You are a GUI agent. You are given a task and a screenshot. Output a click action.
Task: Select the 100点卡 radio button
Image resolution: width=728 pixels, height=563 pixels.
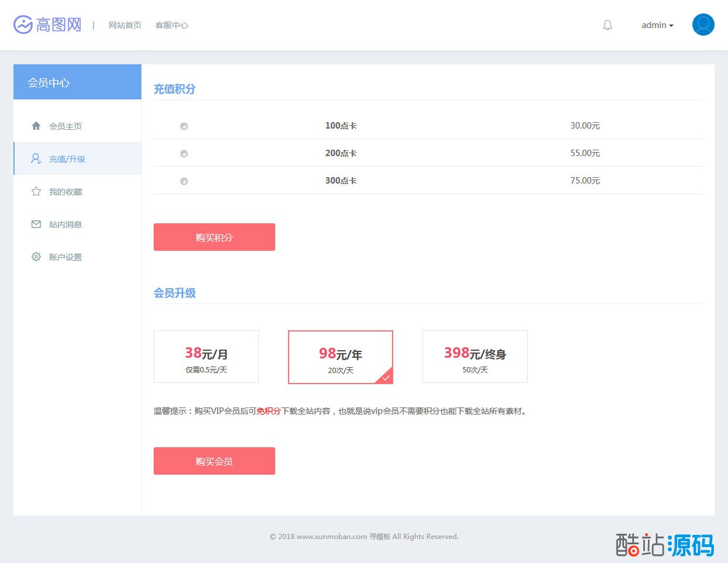(x=184, y=126)
